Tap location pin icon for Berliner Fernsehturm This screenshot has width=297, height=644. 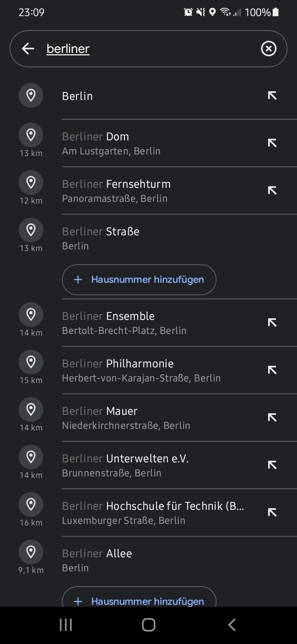[x=31, y=182]
